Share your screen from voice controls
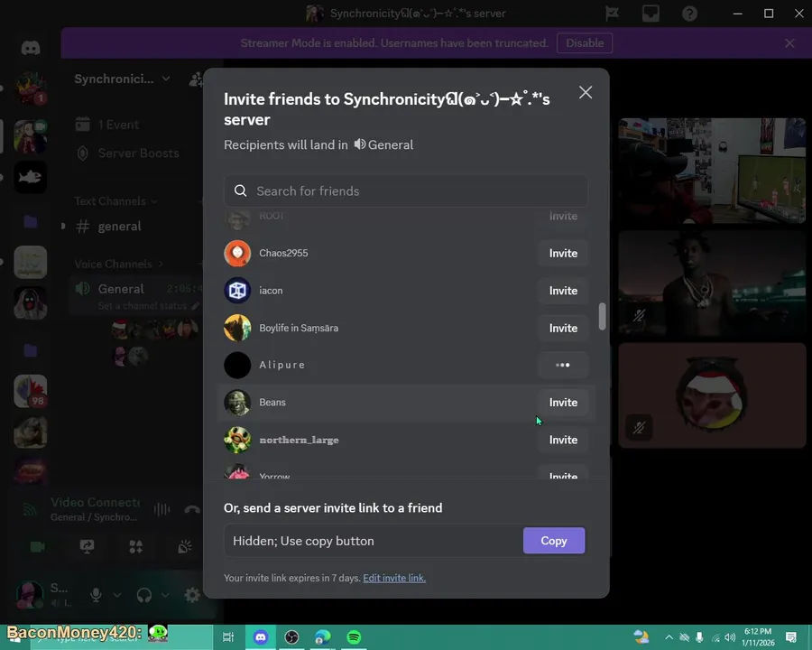Viewport: 812px width, 650px height. coord(87,546)
